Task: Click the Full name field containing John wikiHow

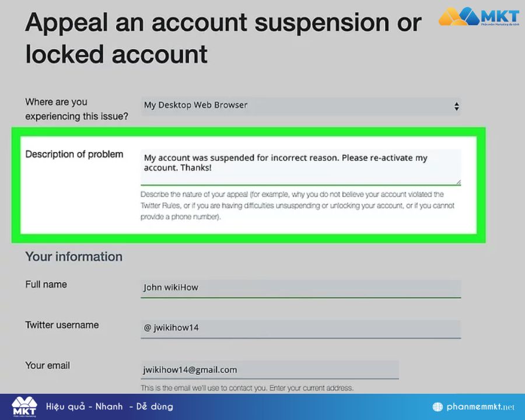Action: (x=300, y=288)
